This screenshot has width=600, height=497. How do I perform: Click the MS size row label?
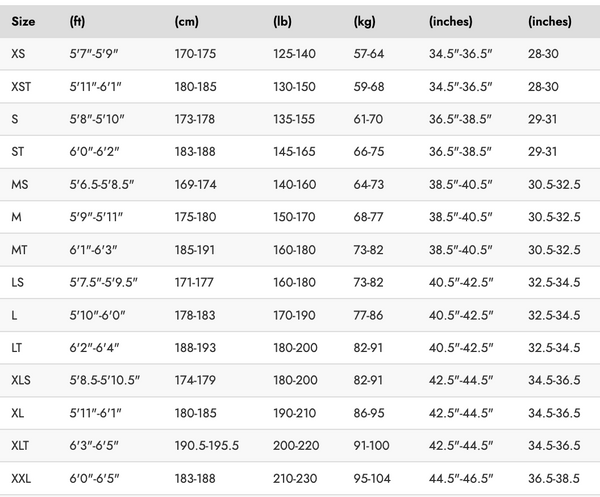pos(20,185)
